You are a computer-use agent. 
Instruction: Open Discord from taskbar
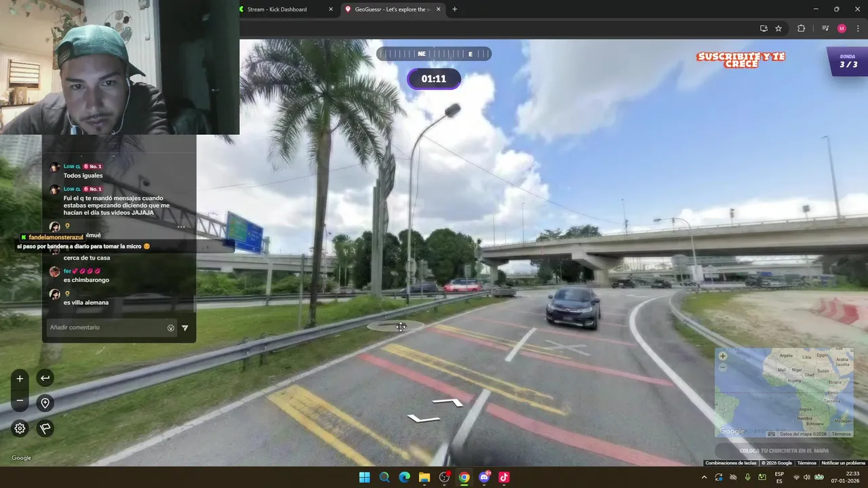[484, 477]
